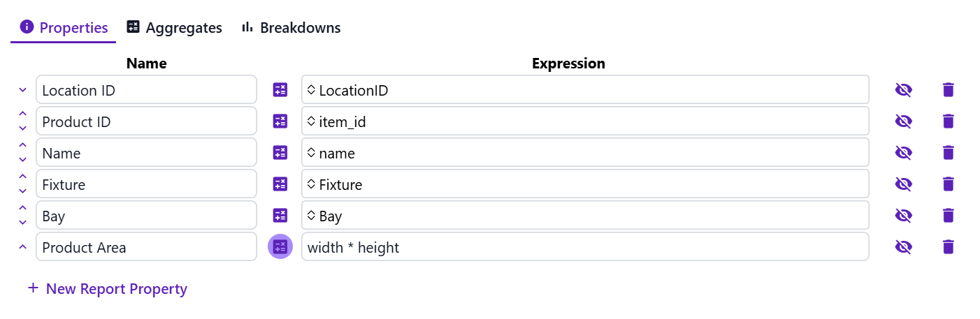Toggle visibility of the Name property

coord(904,153)
